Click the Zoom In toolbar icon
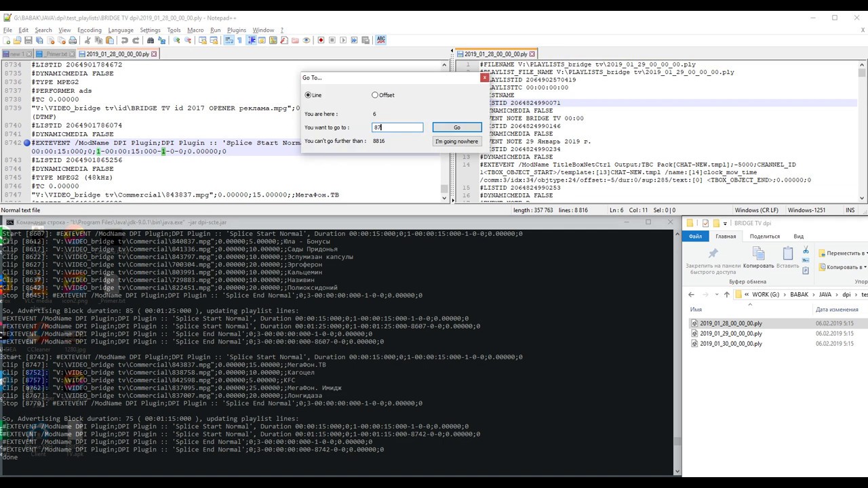The width and height of the screenshot is (868, 488). click(x=176, y=40)
